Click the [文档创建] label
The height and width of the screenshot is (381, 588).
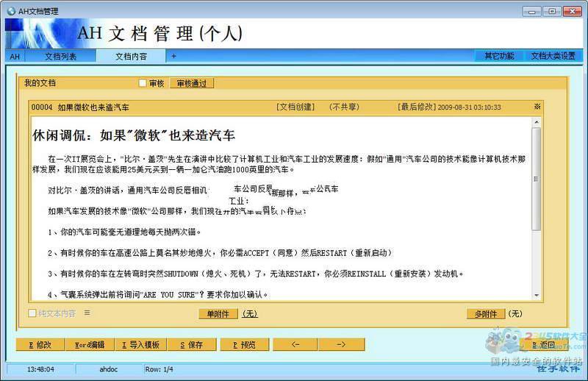295,107
